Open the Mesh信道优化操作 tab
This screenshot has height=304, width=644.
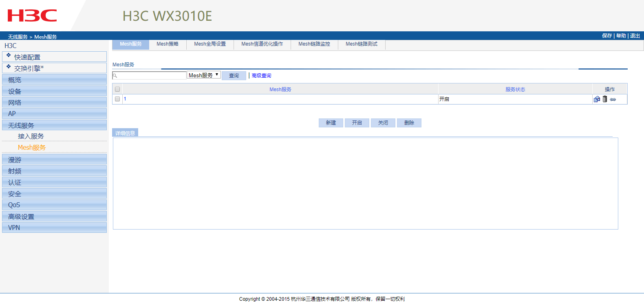click(262, 44)
